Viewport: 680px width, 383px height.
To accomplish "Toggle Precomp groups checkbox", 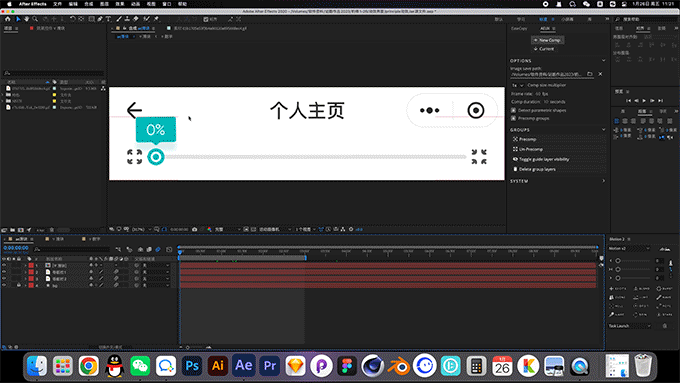I will tap(513, 118).
